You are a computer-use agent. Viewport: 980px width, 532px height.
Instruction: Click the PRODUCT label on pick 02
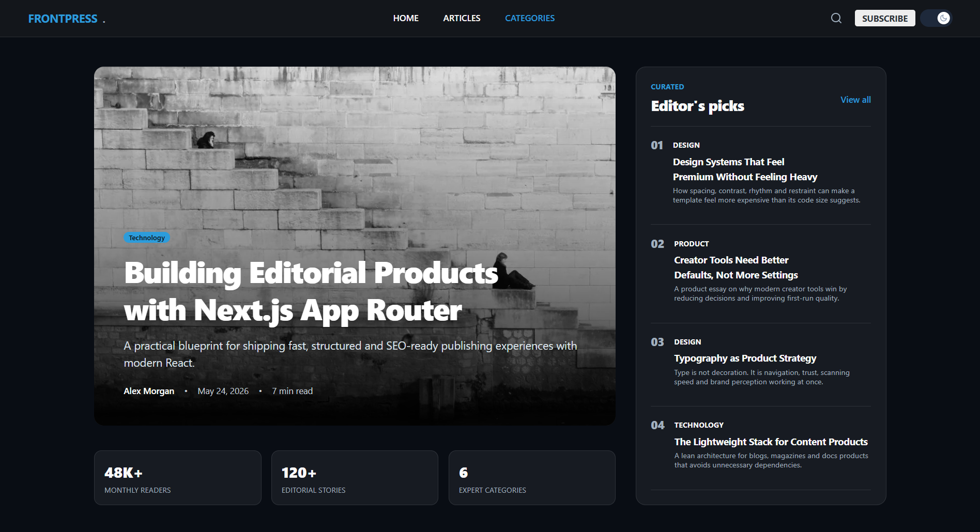click(692, 244)
